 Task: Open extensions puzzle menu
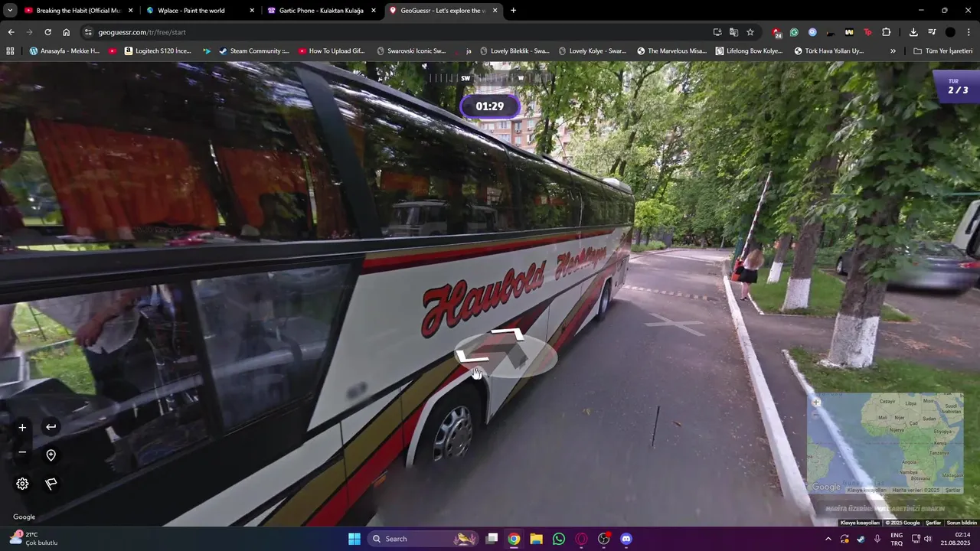(x=886, y=32)
